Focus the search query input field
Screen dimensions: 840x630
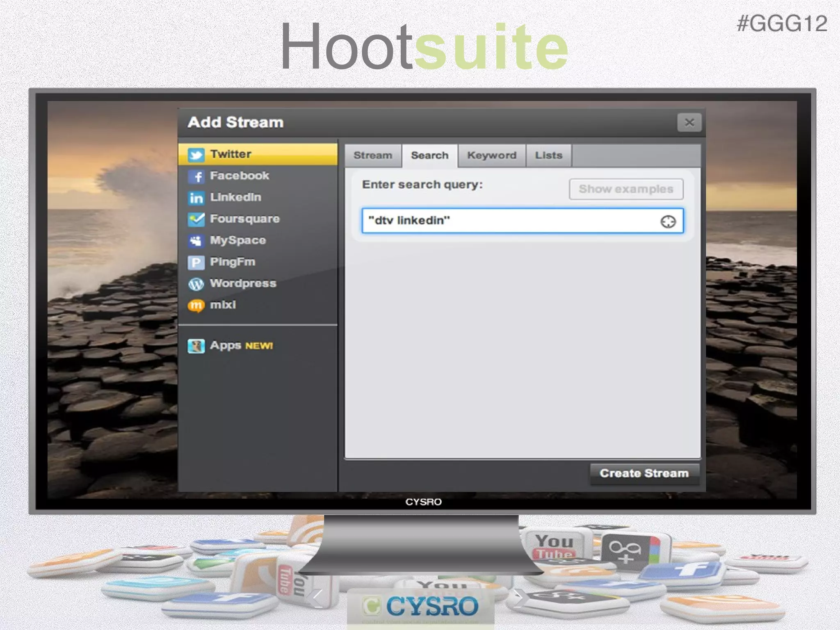(522, 221)
